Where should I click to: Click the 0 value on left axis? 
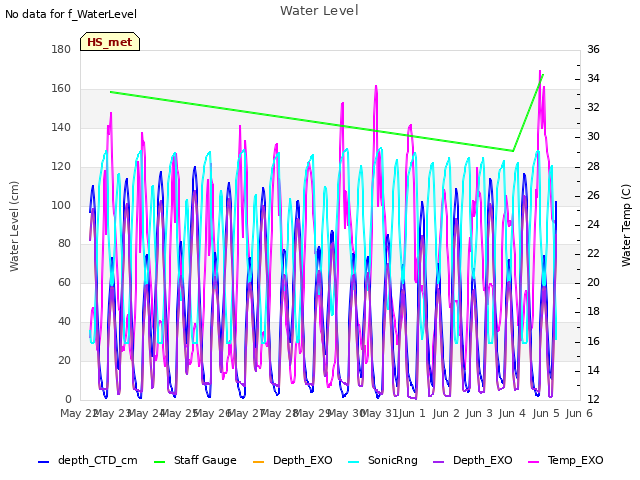pos(68,400)
